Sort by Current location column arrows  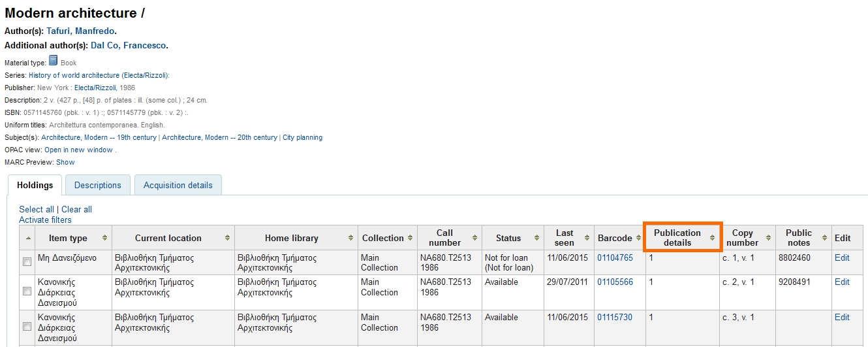pos(227,239)
